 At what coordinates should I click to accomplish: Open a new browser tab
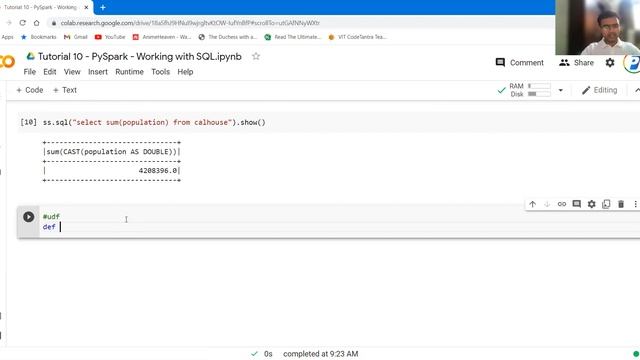103,7
